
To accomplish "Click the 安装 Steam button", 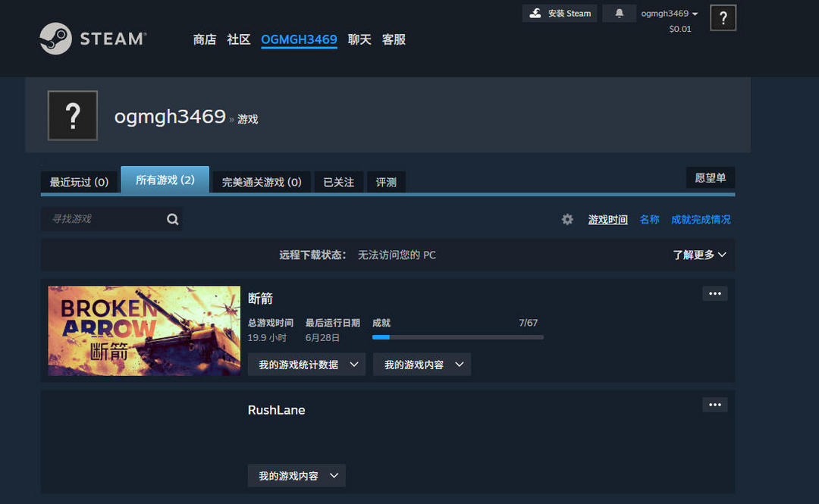I will pos(559,13).
